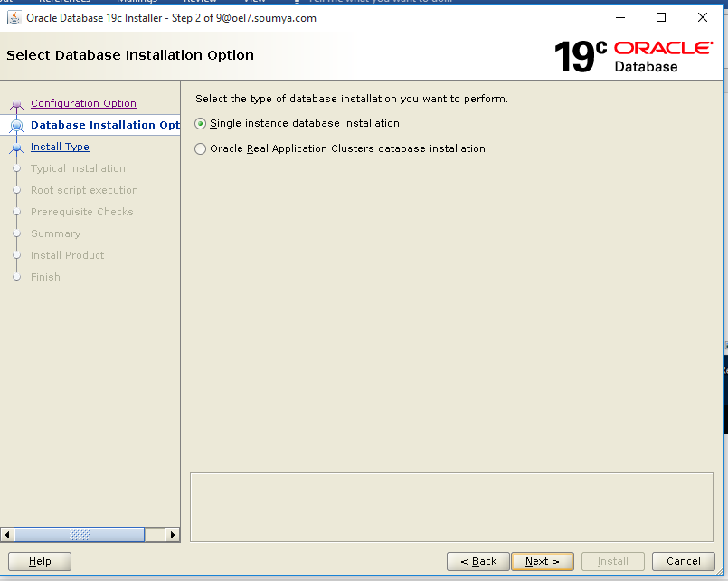The height and width of the screenshot is (581, 728).
Task: Click the Database Installation Option step
Action: coord(105,125)
